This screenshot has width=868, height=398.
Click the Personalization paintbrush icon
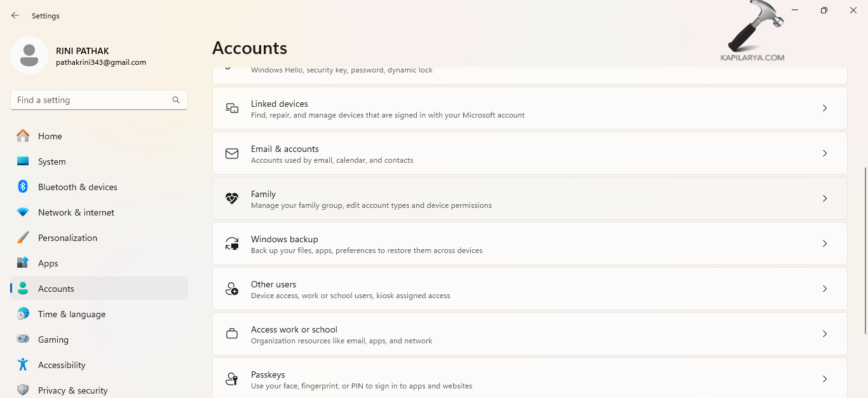(x=23, y=238)
